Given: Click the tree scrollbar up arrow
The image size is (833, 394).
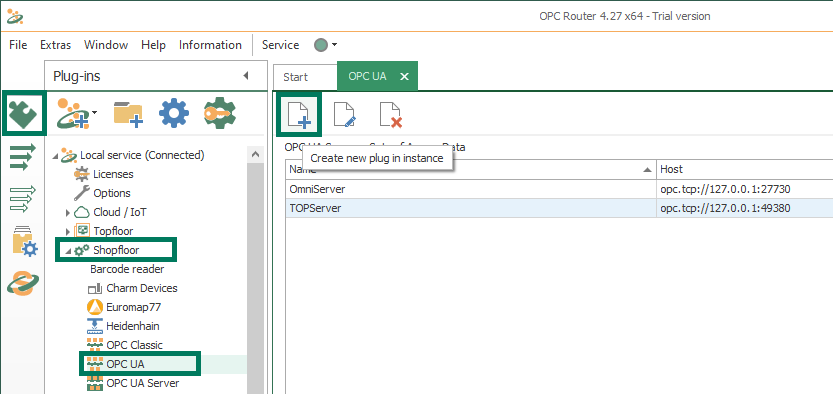Looking at the screenshot, I should click(255, 155).
